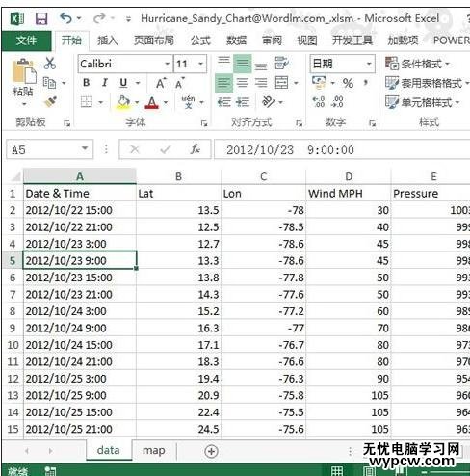Click the text orientation icon

pos(269,102)
